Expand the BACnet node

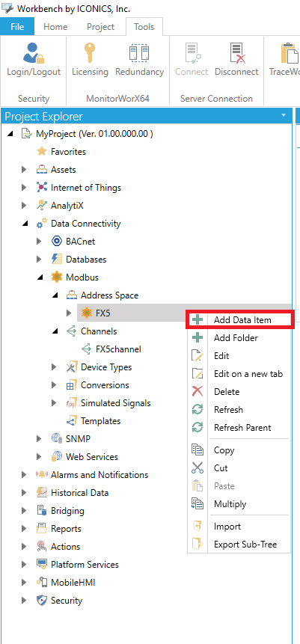(40, 242)
